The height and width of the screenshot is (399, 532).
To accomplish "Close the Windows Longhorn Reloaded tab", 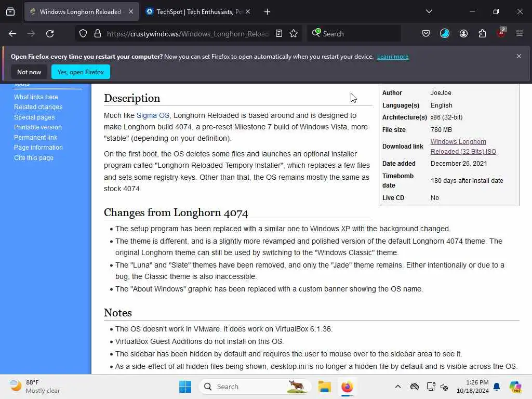I will (x=131, y=12).
